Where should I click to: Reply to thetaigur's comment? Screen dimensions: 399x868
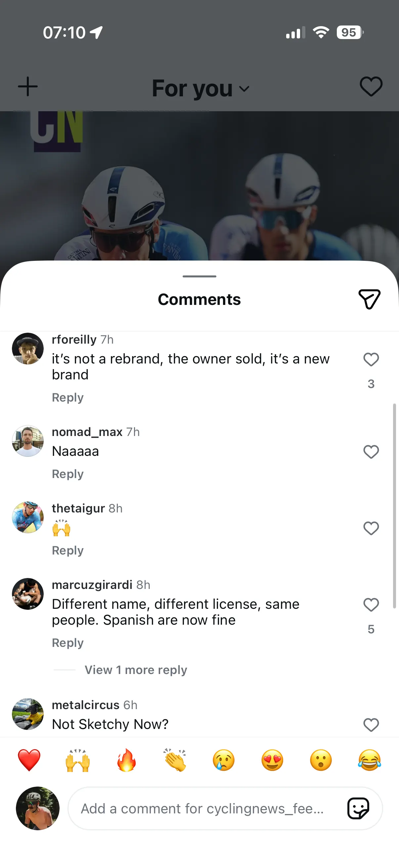(x=68, y=550)
